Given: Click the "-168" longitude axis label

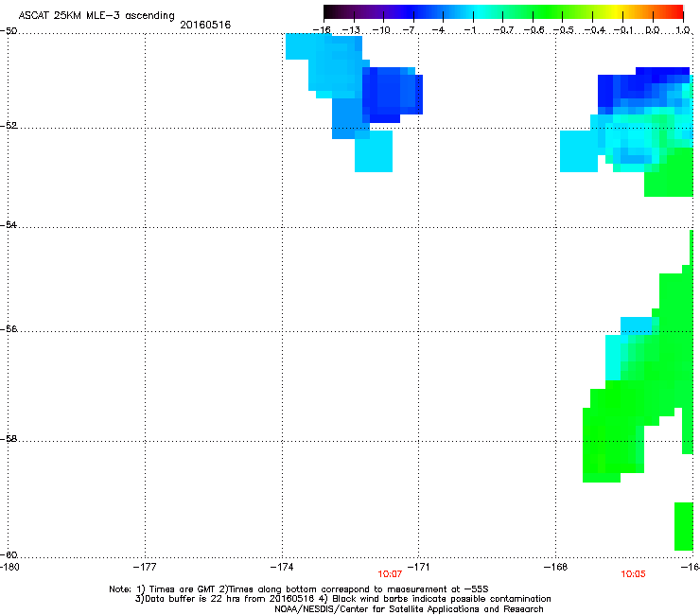Looking at the screenshot, I should coord(555,567).
